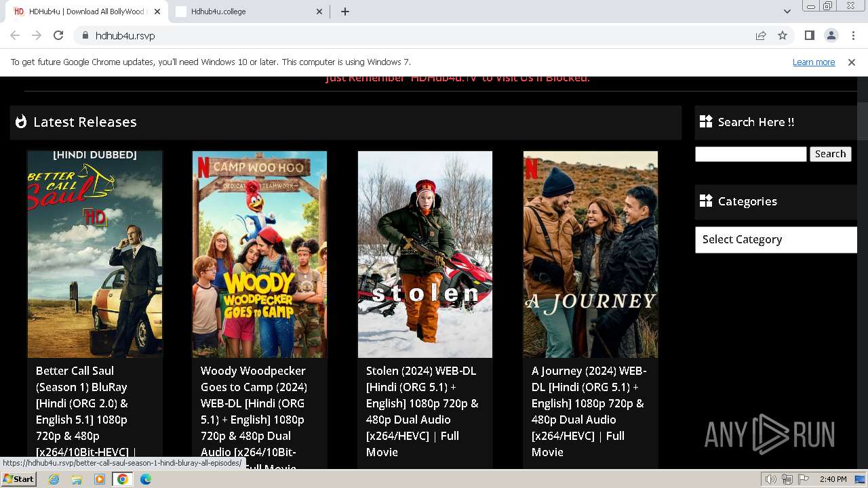This screenshot has height=488, width=868.
Task: Click the Latest Releases heading
Action: pos(85,122)
